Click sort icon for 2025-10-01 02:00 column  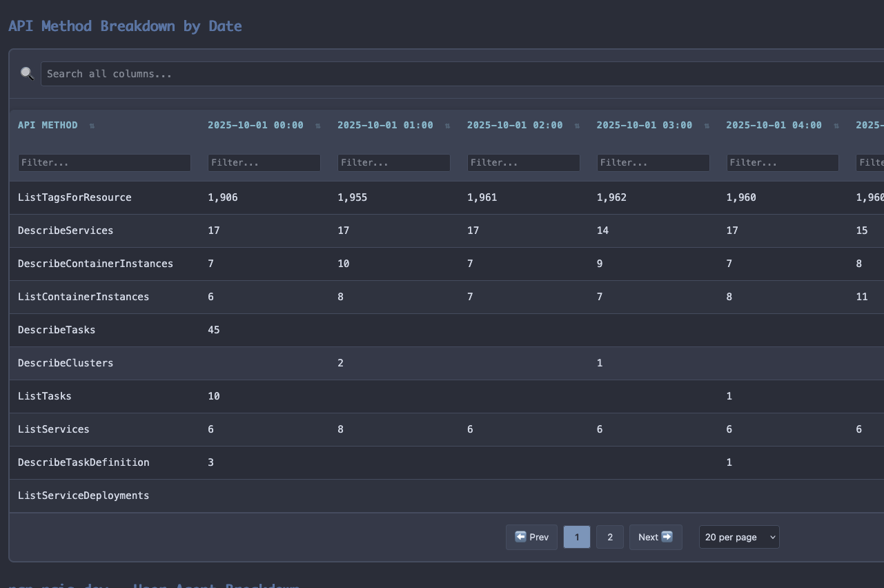click(578, 126)
